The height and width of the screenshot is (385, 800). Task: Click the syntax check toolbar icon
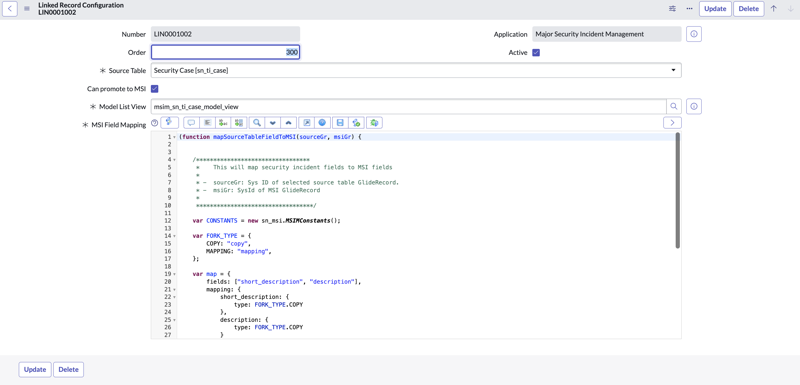[x=357, y=122]
